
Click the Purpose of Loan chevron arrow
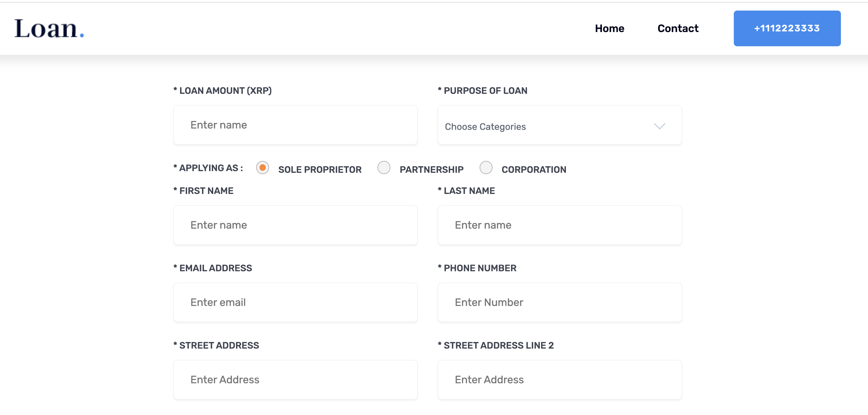pos(659,126)
